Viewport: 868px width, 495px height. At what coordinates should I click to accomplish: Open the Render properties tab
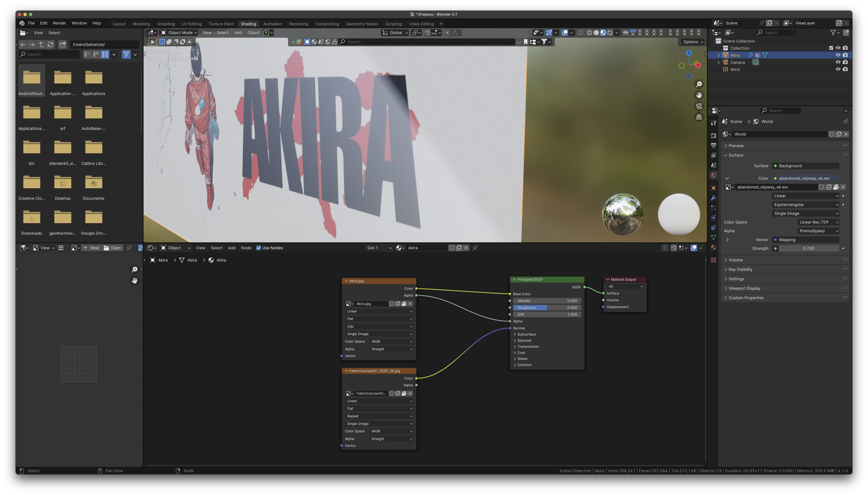[x=713, y=135]
